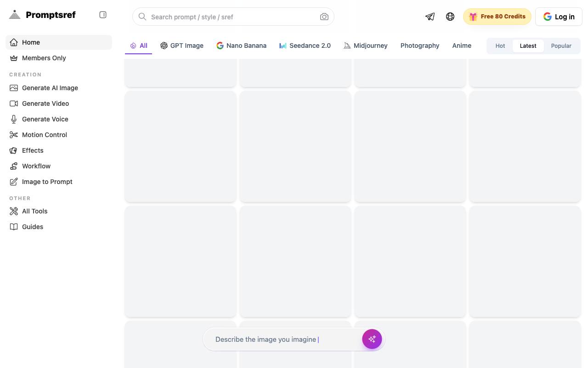588x368 pixels.
Task: Open the Nano Banana category tab
Action: coord(242,46)
